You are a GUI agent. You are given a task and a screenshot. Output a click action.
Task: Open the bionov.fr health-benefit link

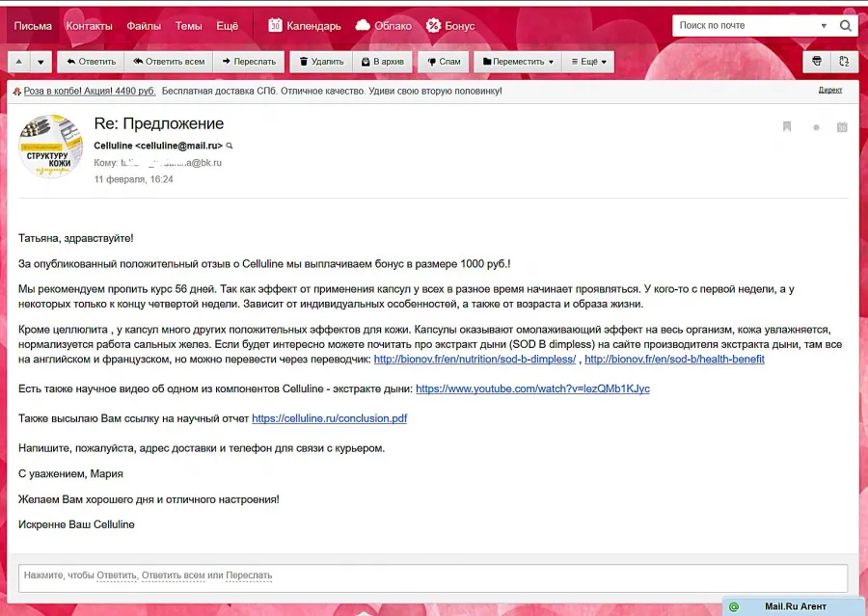(x=674, y=360)
